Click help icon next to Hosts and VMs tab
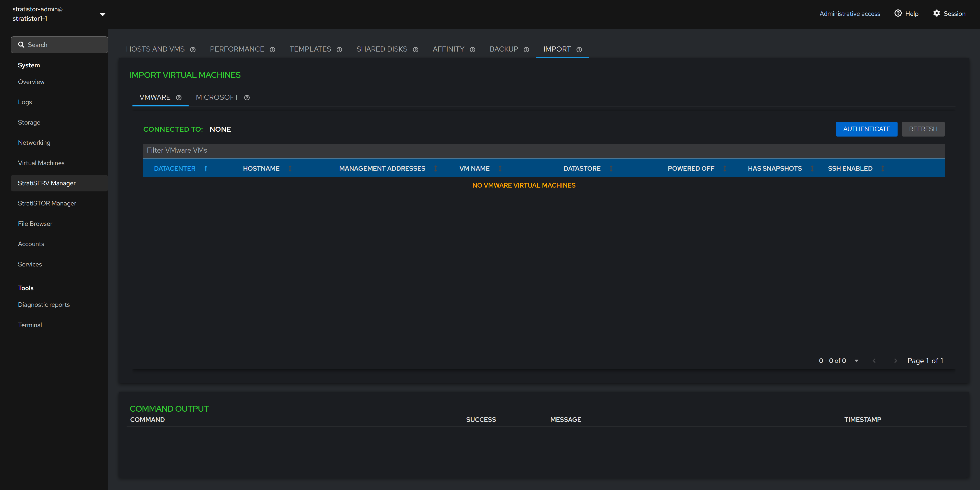 click(193, 50)
